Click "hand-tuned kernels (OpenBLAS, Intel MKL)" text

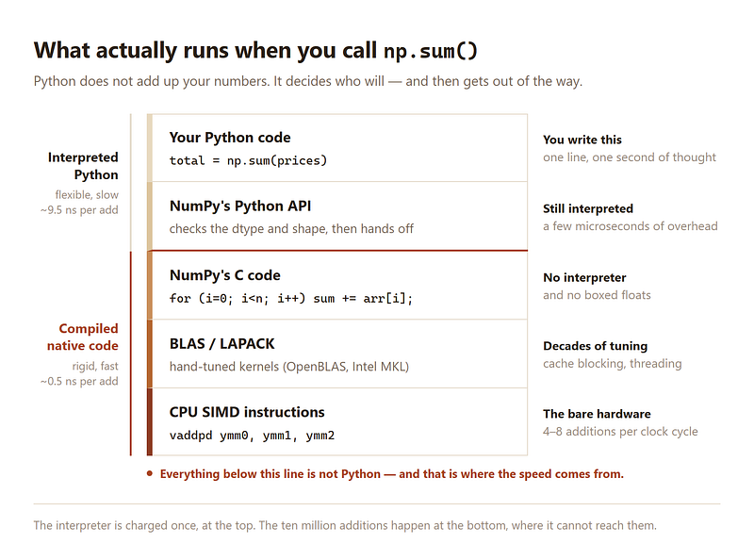pyautogui.click(x=289, y=367)
